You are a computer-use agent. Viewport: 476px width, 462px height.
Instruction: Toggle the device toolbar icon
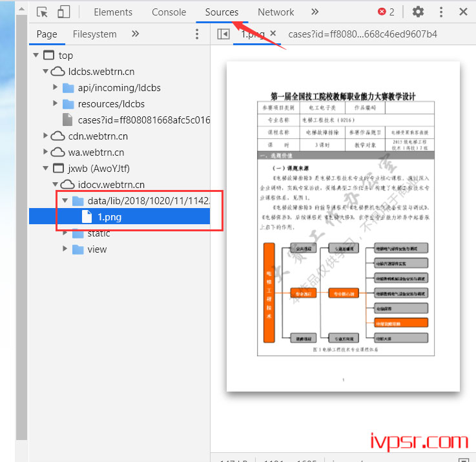(63, 12)
